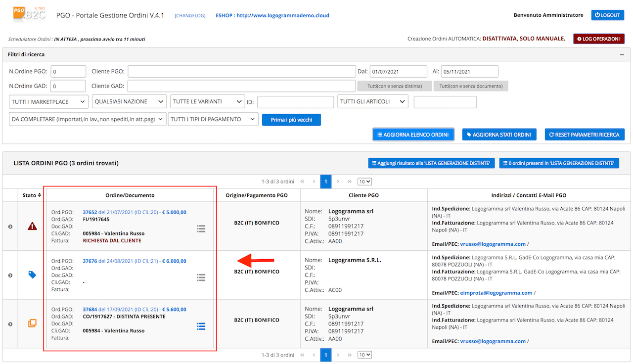Expand the row details for order 37652
633x364 pixels.
pos(10,227)
